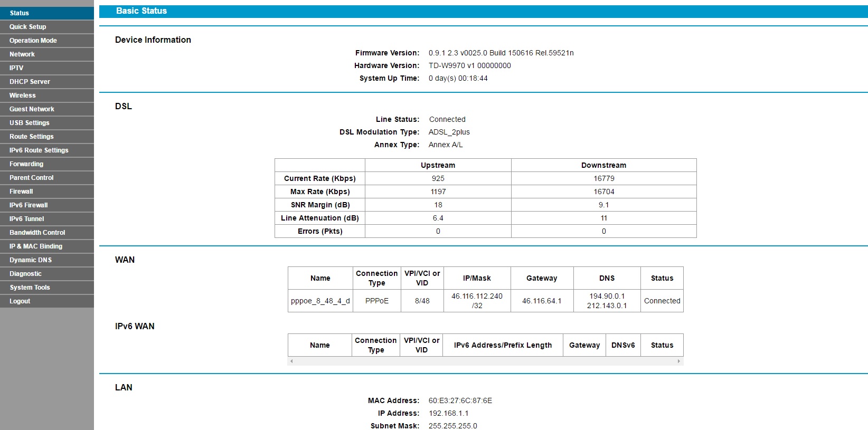868x430 pixels.
Task: Open Route Settings page
Action: tap(47, 136)
